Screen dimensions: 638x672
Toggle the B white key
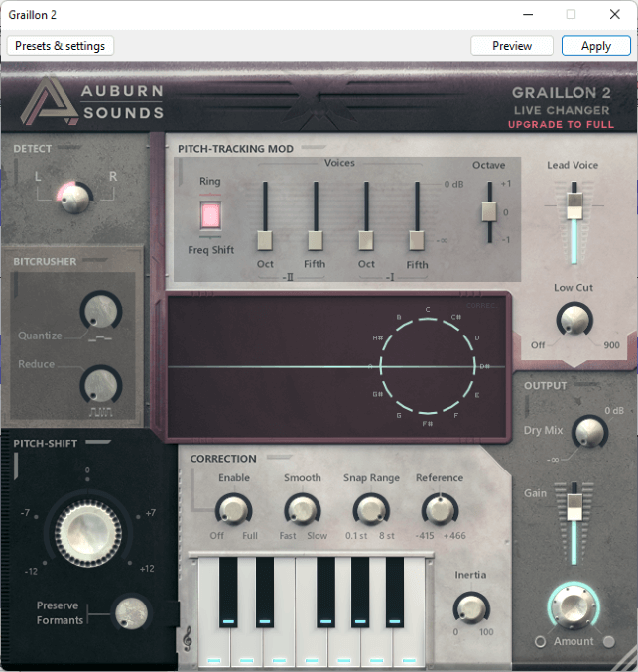pos(409,647)
